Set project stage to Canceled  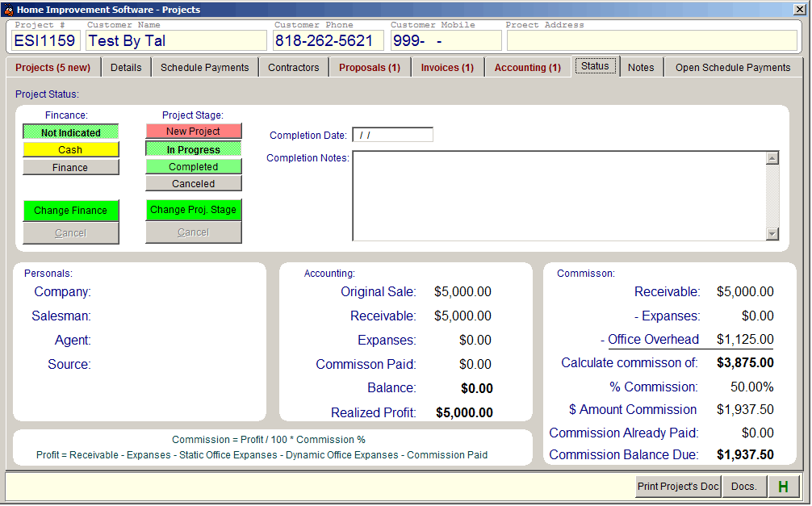pos(194,183)
